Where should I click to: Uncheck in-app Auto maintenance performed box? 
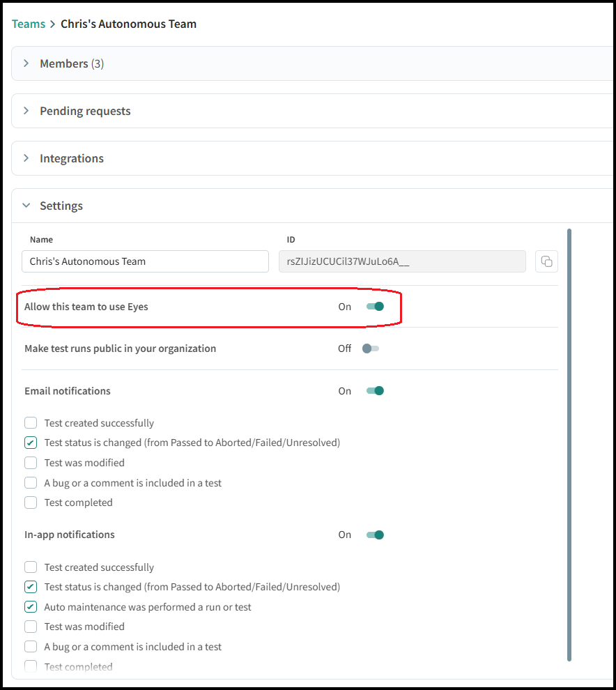coord(31,607)
